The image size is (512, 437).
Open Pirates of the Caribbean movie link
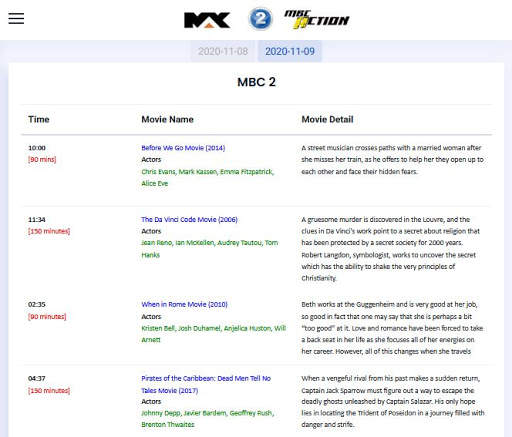(x=206, y=384)
